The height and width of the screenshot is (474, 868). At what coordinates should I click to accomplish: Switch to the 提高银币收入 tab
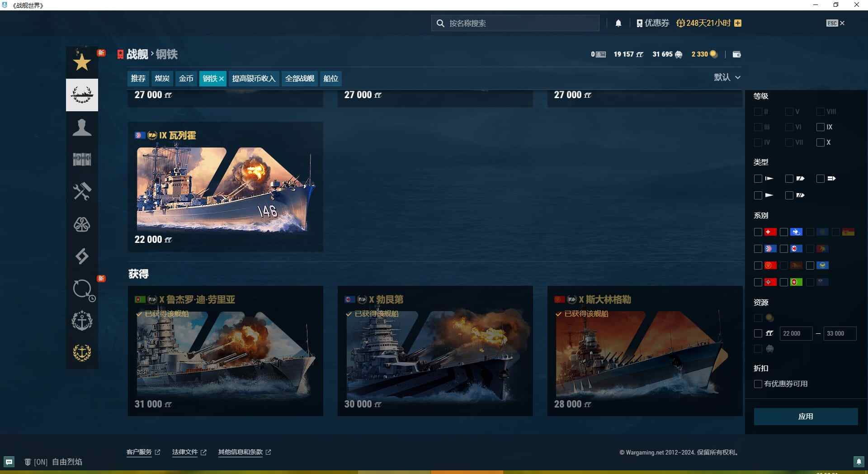pyautogui.click(x=254, y=79)
